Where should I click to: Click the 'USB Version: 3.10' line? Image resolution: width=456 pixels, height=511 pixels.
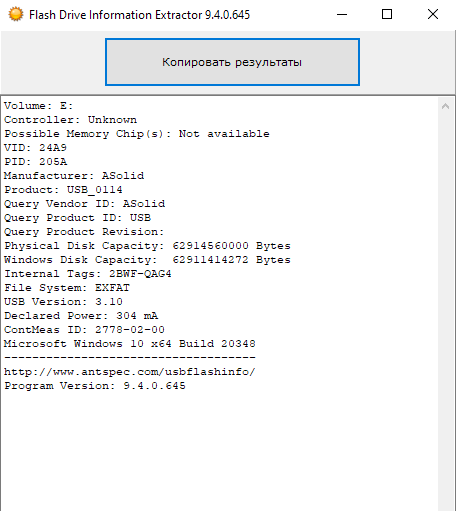coord(63,302)
